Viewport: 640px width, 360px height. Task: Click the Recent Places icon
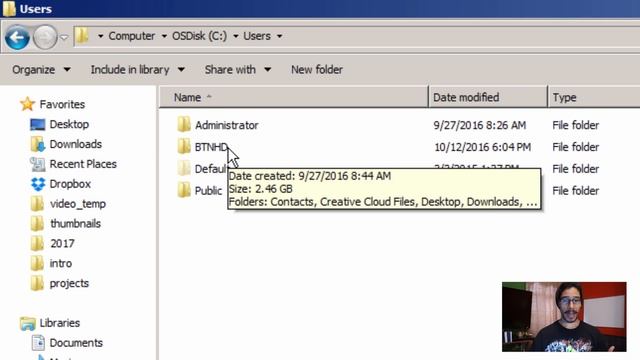pyautogui.click(x=38, y=164)
